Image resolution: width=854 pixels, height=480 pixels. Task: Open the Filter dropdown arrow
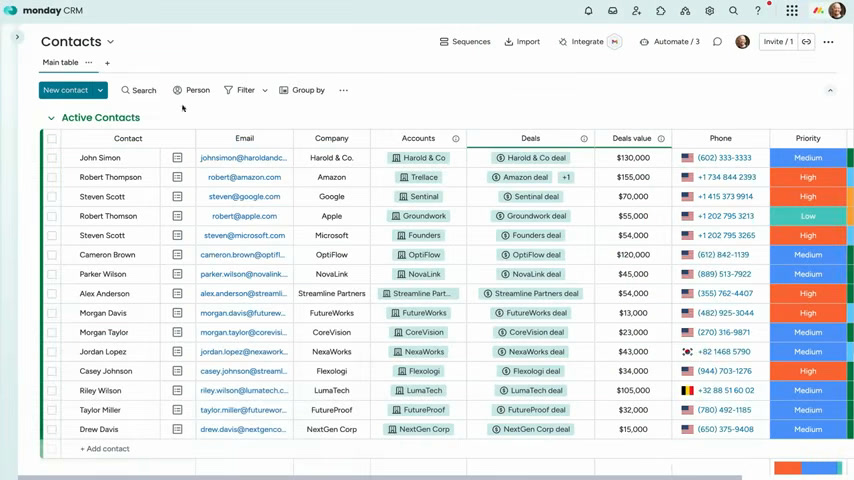coord(265,90)
